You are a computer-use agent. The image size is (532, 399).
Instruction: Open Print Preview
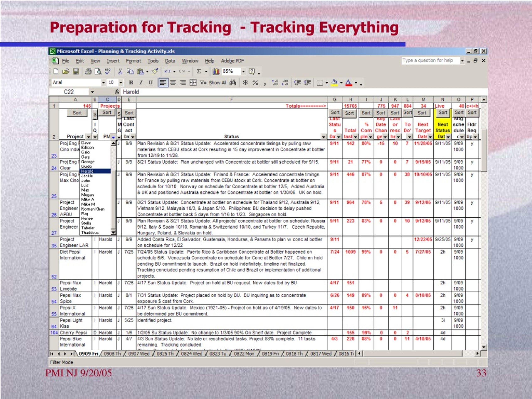98,71
